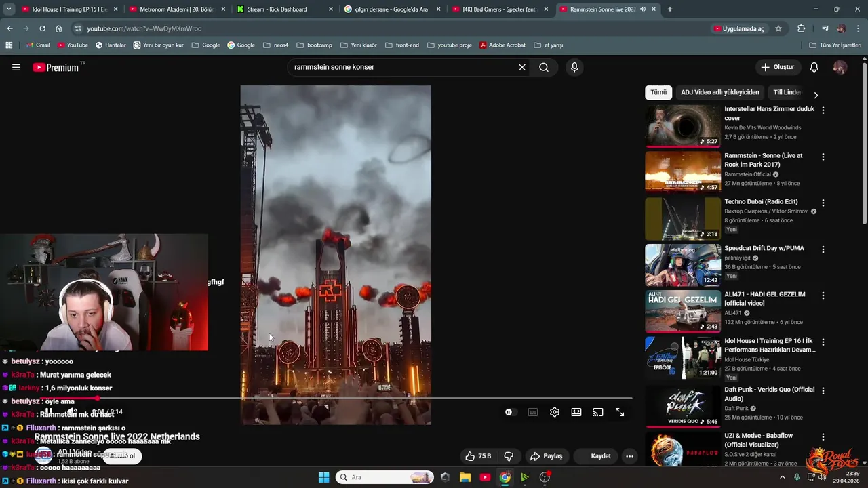
Task: Seek on the video progress bar
Action: click(x=335, y=399)
